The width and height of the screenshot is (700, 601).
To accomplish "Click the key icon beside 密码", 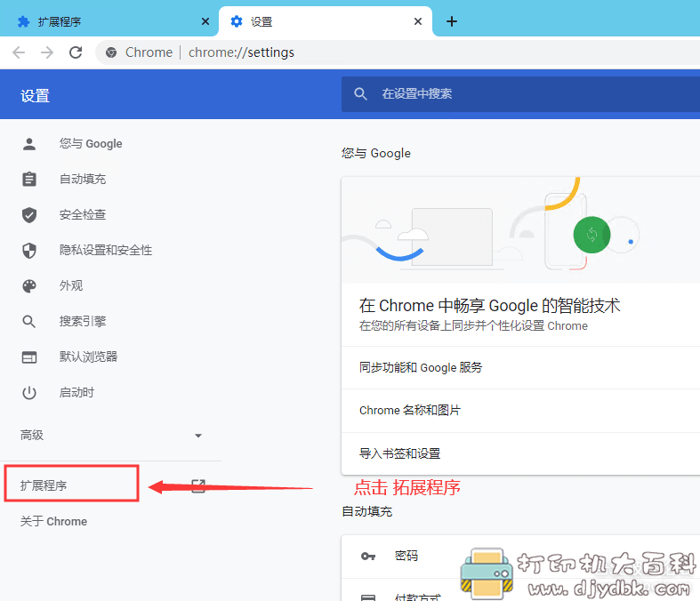I will (368, 557).
